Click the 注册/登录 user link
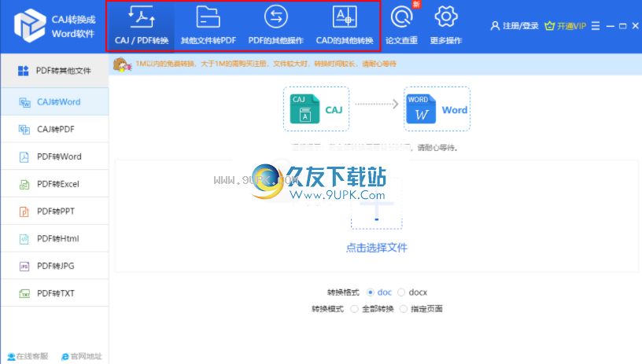Screen dimensions: 642x364 click(515, 26)
